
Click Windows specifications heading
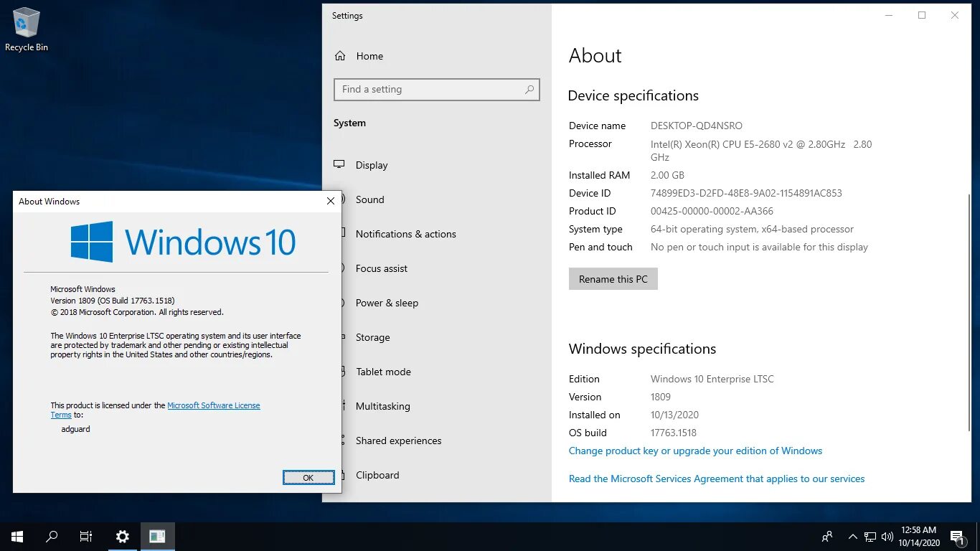click(642, 349)
